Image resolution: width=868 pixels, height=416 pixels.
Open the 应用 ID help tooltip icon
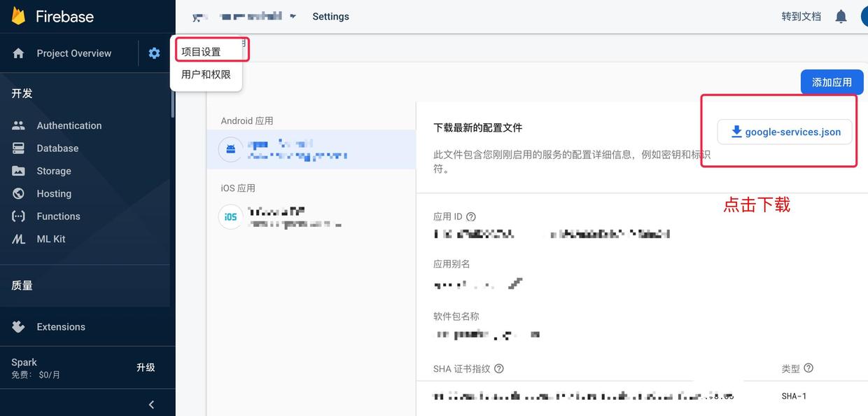pyautogui.click(x=470, y=216)
